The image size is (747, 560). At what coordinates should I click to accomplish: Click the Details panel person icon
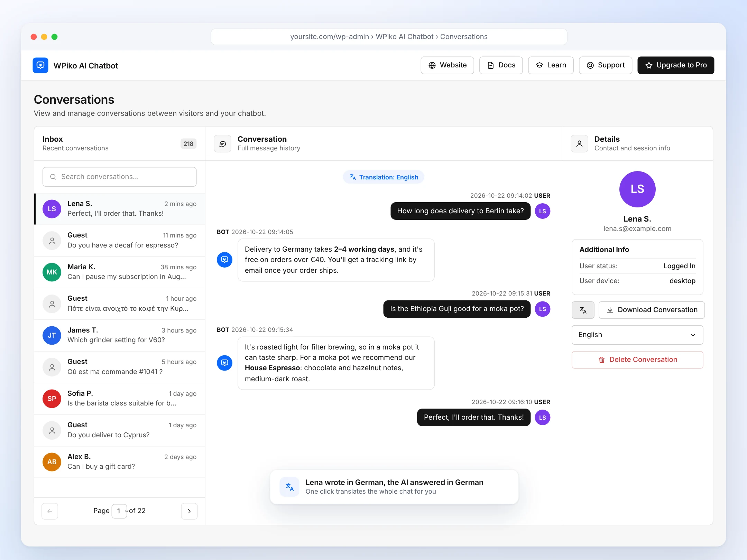tap(579, 144)
